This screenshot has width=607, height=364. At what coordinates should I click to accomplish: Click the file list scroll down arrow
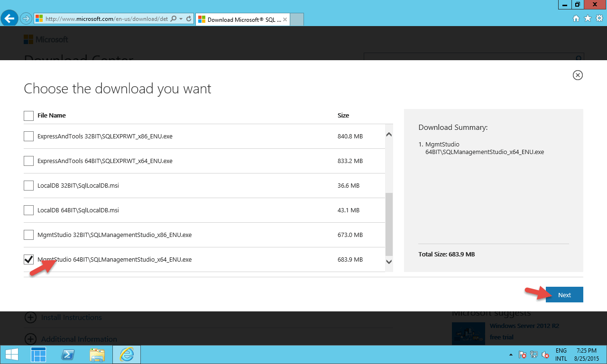pyautogui.click(x=389, y=262)
